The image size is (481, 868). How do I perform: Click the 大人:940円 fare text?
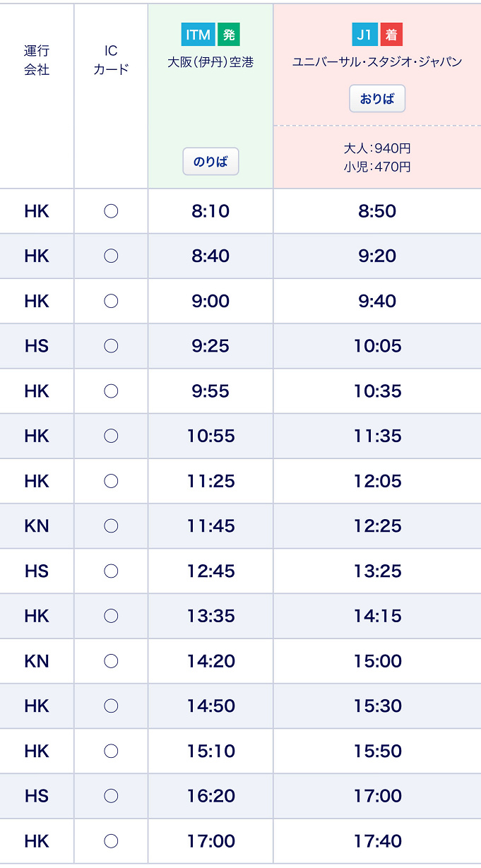[377, 148]
